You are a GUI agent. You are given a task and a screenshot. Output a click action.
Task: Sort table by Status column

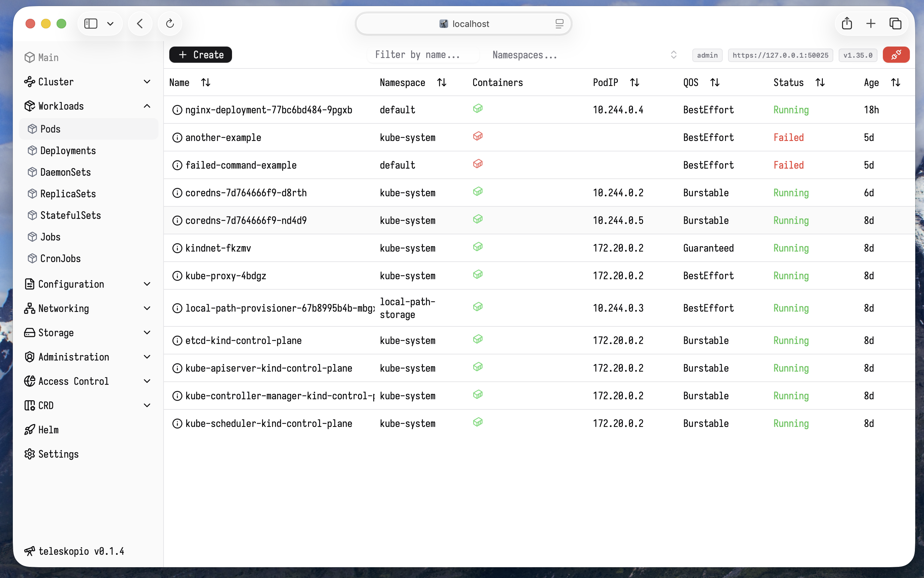[820, 83]
